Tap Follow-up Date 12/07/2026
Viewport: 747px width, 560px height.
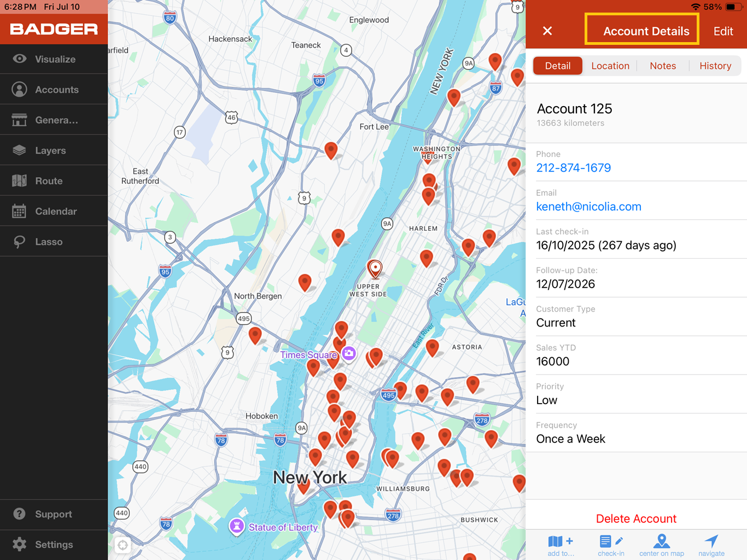565,284
